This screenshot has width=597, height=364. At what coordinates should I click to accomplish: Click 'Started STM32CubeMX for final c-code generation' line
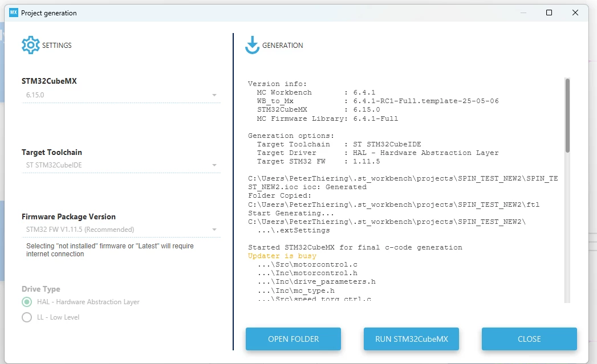click(x=355, y=248)
